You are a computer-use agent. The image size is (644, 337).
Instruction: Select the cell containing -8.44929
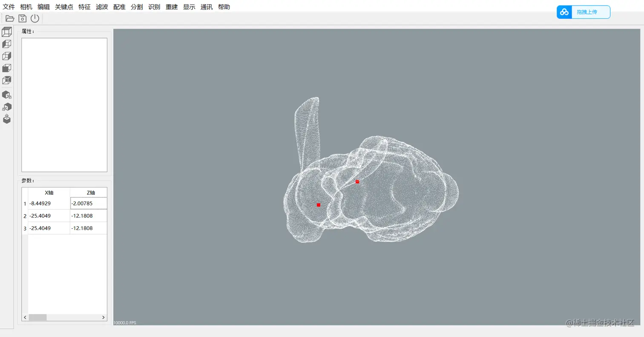coord(49,203)
